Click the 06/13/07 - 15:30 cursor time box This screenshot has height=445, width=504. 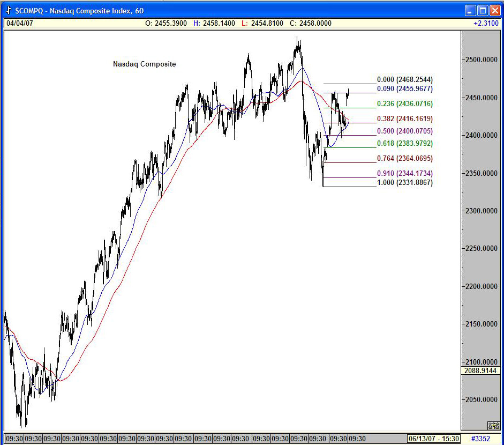(x=434, y=439)
